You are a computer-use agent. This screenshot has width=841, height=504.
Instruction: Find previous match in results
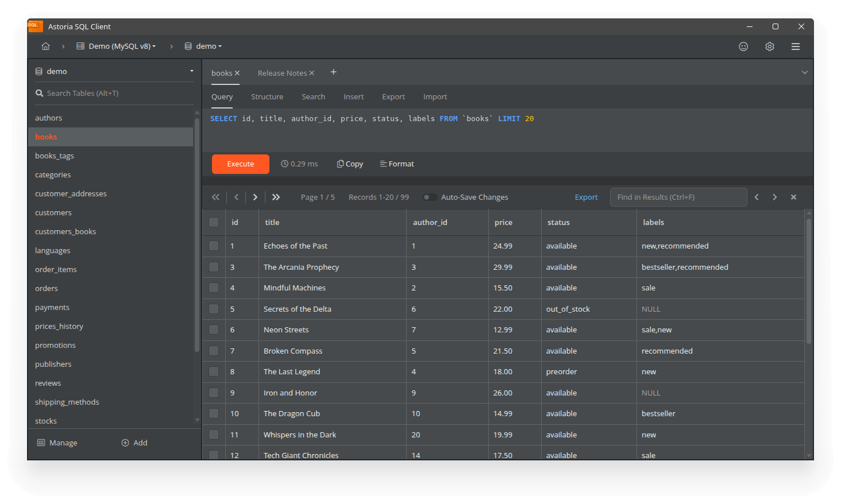point(757,197)
